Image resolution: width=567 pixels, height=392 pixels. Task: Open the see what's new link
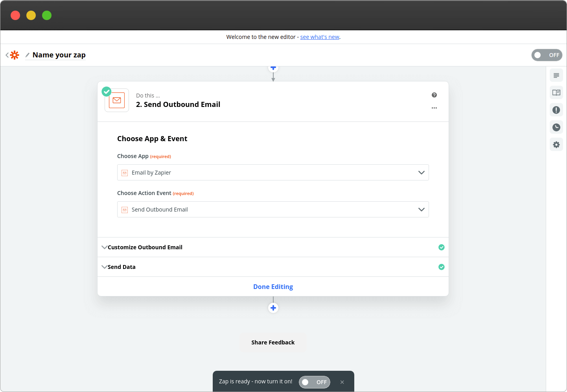tap(320, 37)
